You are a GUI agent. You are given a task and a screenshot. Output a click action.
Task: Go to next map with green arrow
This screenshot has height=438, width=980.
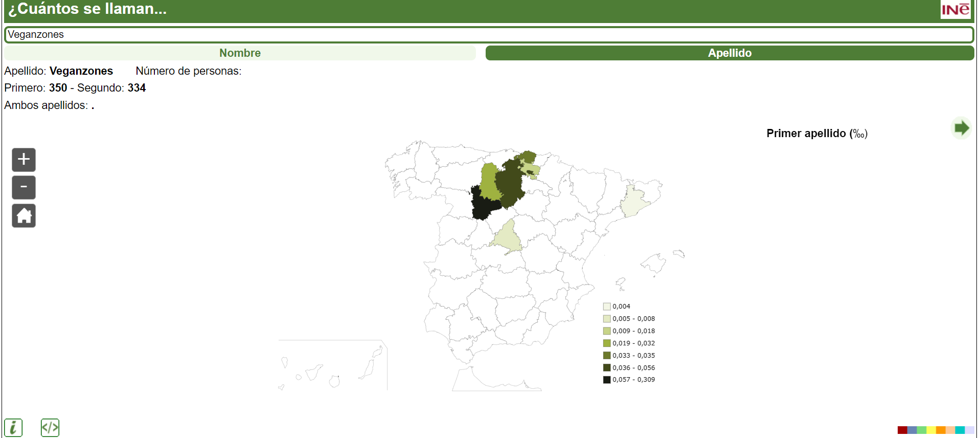coord(961,128)
